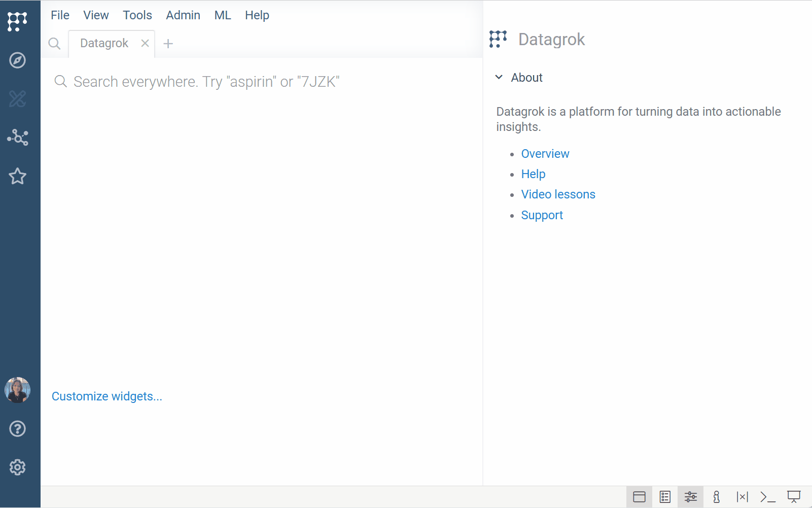Toggle the properties list panel icon
812x508 pixels.
point(665,497)
